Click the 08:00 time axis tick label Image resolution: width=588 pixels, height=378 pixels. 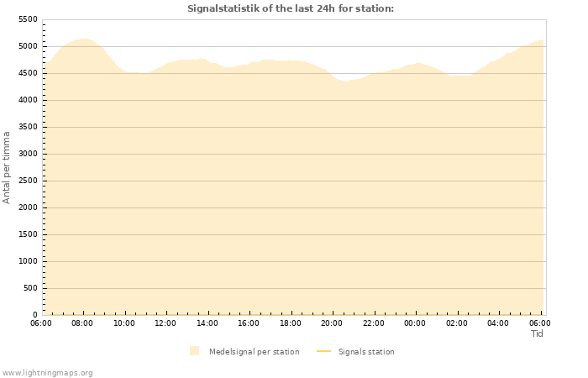pyautogui.click(x=82, y=323)
